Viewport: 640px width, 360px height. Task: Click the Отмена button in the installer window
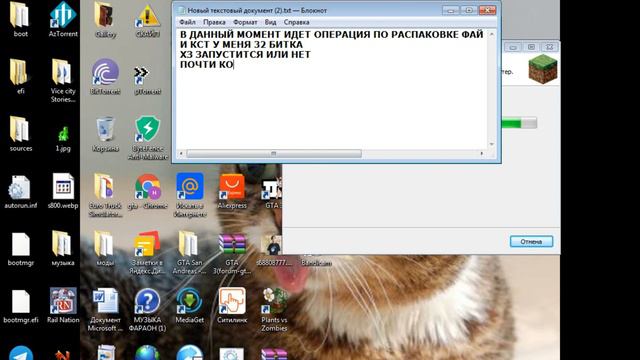pyautogui.click(x=531, y=242)
